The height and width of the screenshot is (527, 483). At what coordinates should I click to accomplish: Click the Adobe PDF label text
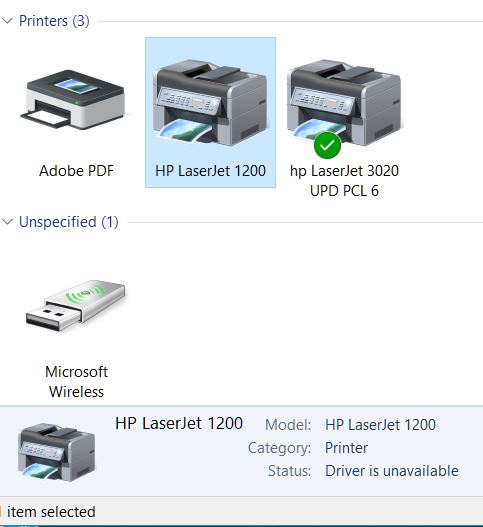(76, 171)
